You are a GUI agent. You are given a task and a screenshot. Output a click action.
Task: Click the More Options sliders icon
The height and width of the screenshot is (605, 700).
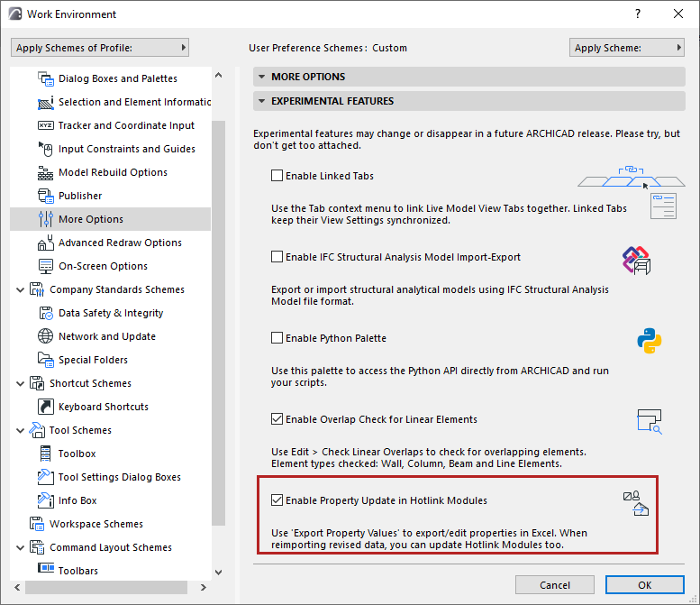coord(46,219)
